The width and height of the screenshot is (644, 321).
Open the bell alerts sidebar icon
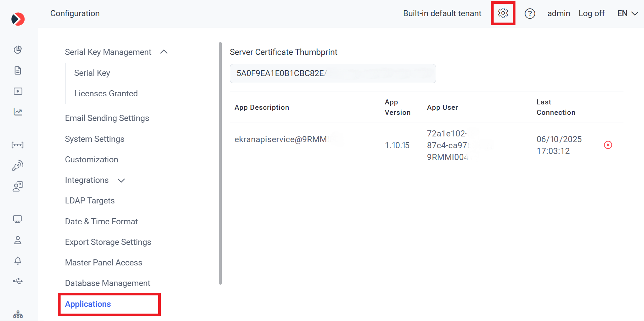coord(18,261)
